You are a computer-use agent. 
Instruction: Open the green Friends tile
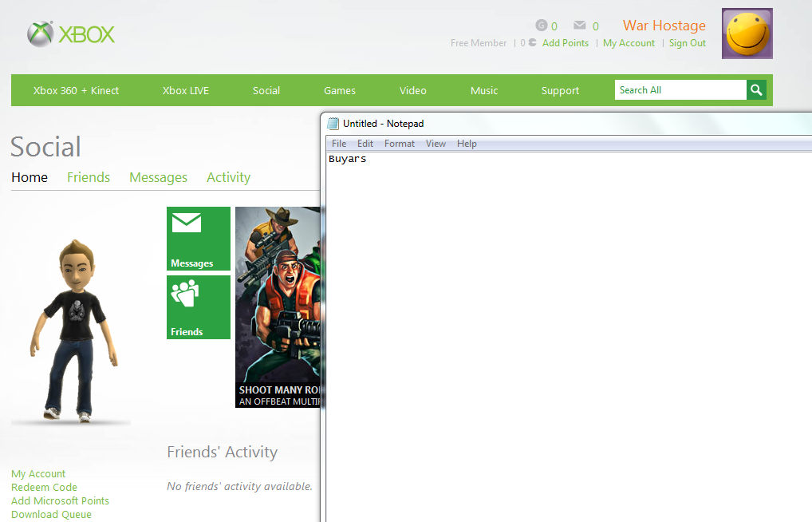199,306
